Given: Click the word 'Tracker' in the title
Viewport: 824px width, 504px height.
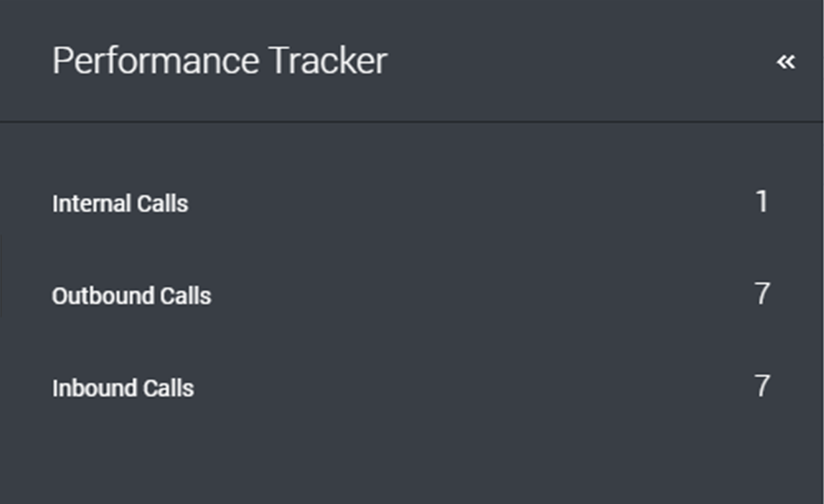Looking at the screenshot, I should [327, 61].
